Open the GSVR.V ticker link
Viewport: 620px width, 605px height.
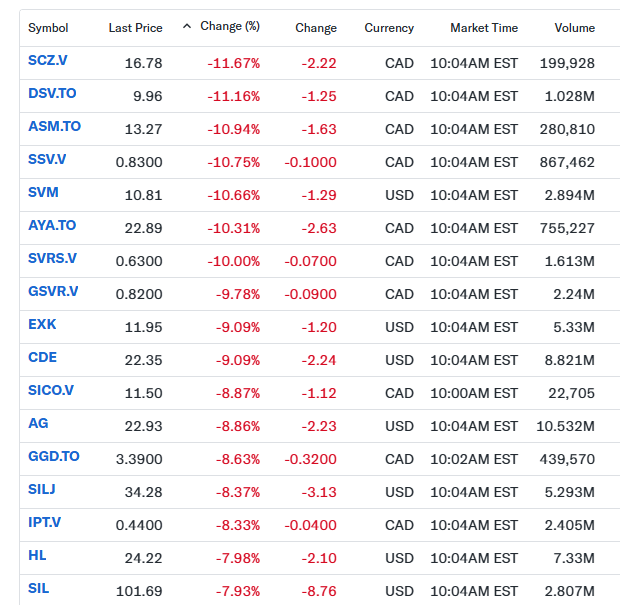53,292
